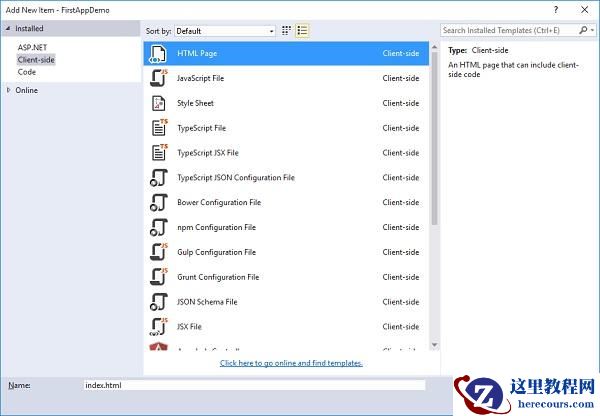Select the Client-side category

pos(36,60)
